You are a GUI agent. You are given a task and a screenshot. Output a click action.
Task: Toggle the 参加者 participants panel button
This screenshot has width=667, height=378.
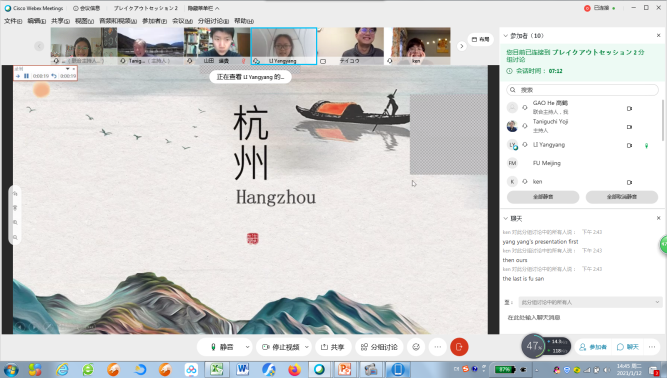593,347
